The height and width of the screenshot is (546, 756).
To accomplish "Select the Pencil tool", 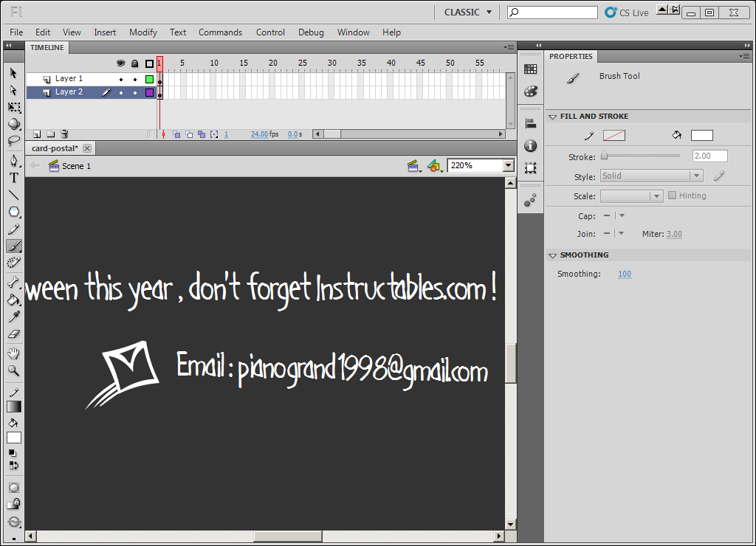I will click(x=14, y=229).
